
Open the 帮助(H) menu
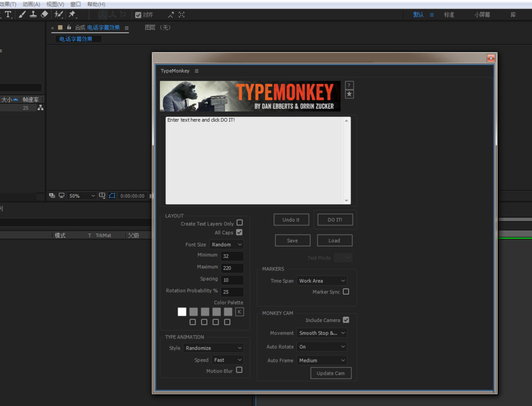[x=96, y=4]
